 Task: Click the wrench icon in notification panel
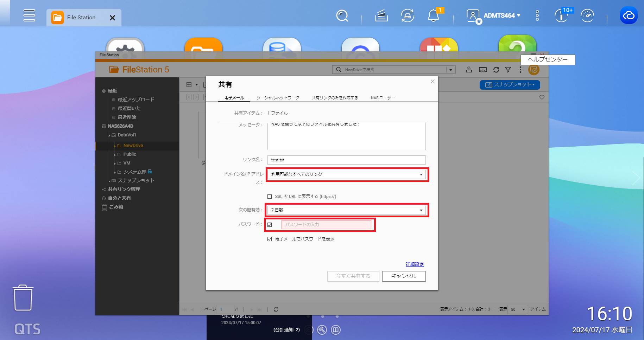point(322,330)
